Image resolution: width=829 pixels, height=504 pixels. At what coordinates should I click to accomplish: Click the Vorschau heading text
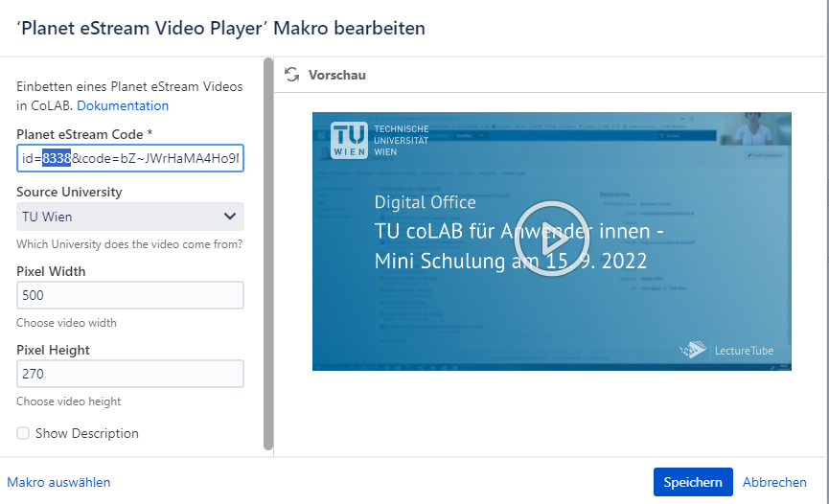tap(336, 75)
